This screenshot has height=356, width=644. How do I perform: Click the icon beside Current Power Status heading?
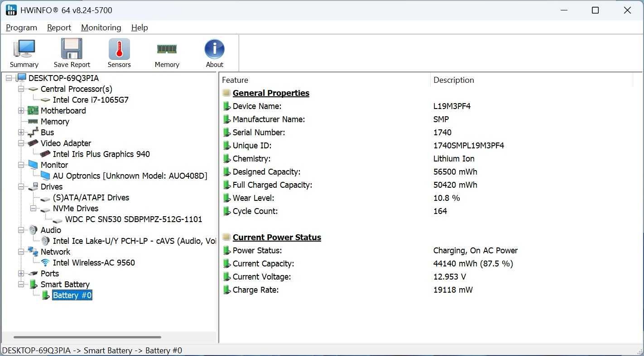tap(227, 237)
